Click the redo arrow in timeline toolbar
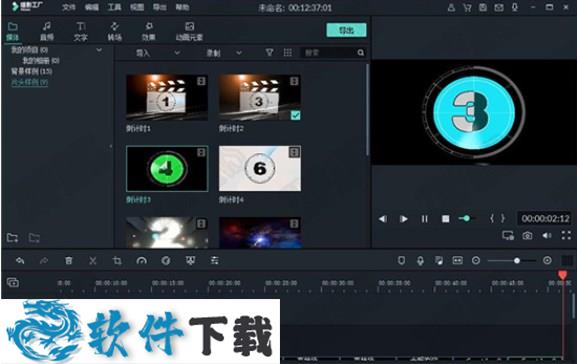 coord(44,261)
